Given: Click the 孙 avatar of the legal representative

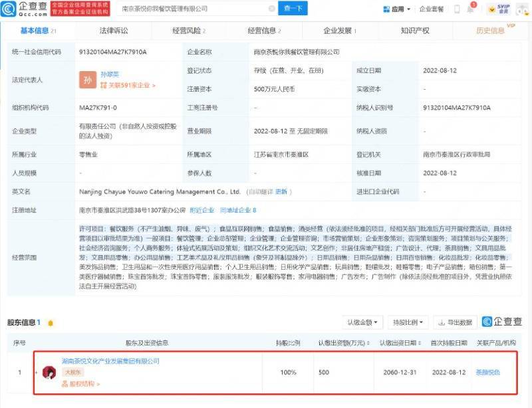Looking at the screenshot, I should 88,80.
